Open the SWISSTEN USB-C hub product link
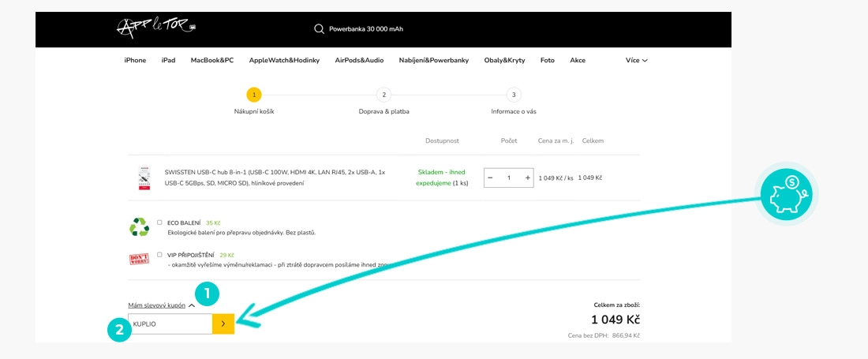 (x=275, y=178)
